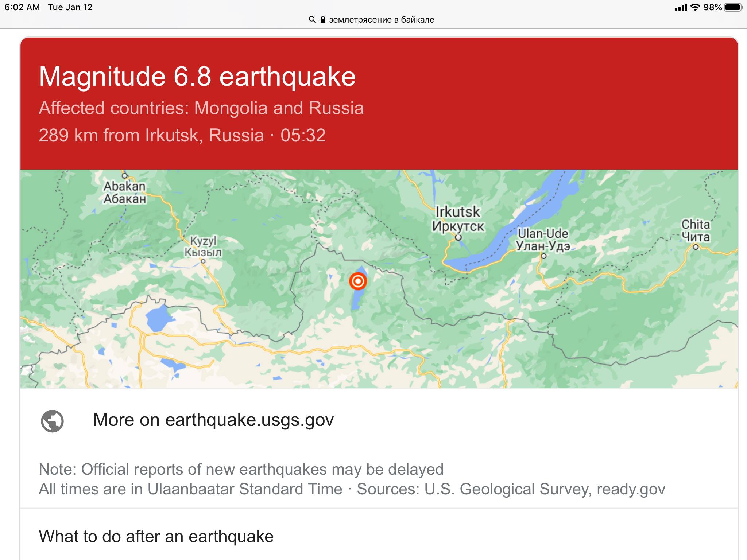Image resolution: width=747 pixels, height=560 pixels.
Task: Click the red earthquake epicenter marker
Action: 358,281
